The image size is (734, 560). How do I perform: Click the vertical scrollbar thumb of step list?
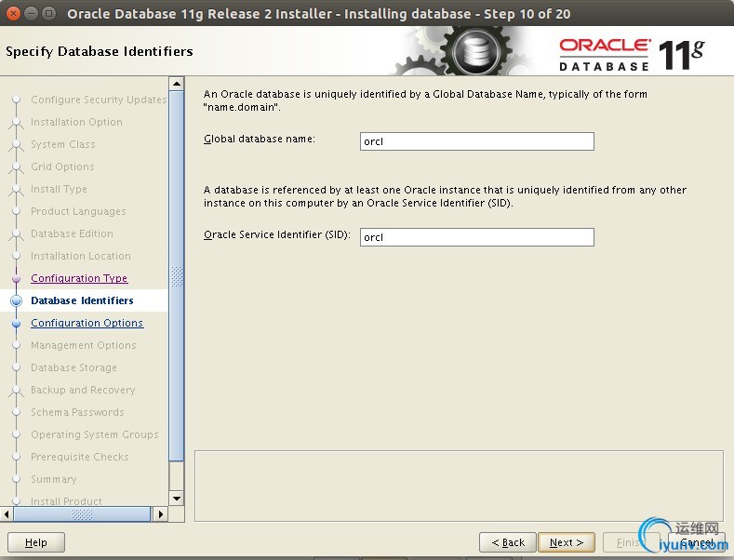click(177, 276)
